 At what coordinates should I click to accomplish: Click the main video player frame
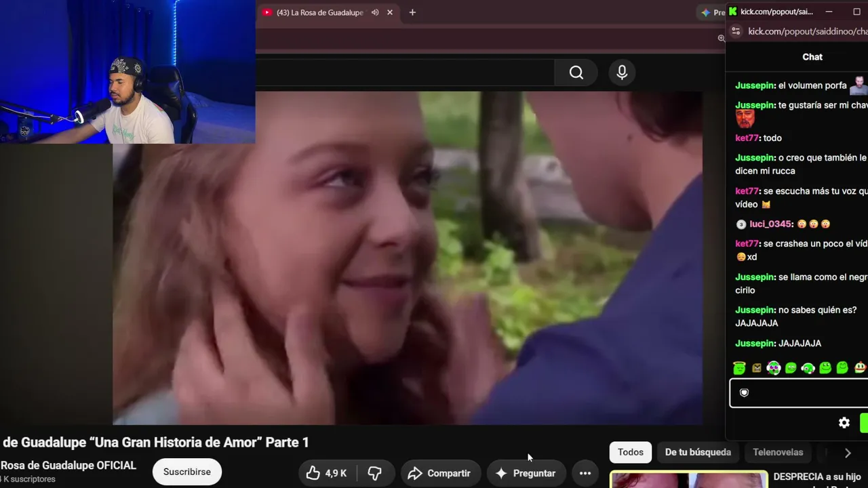(x=408, y=258)
